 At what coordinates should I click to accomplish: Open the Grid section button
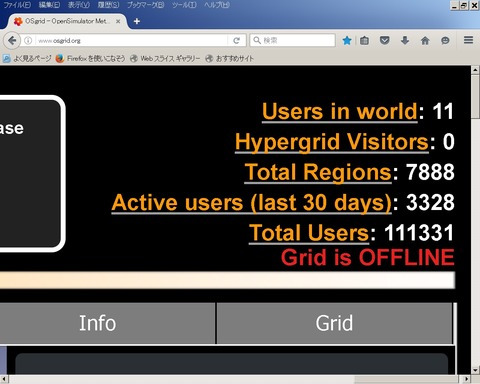335,323
